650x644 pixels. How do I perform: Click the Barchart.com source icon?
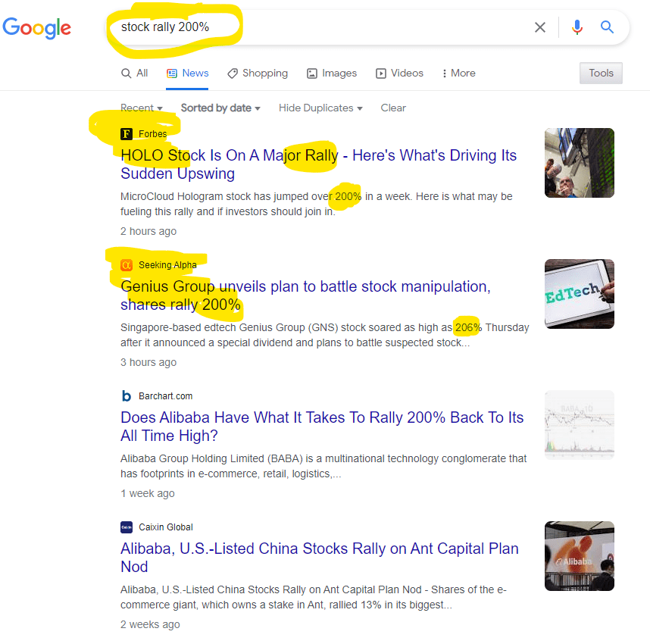tap(127, 396)
